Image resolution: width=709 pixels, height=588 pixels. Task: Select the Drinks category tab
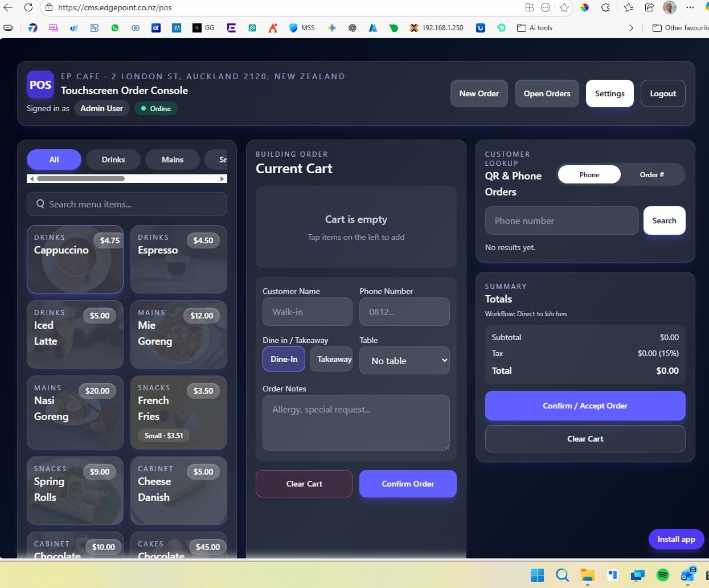(x=113, y=160)
